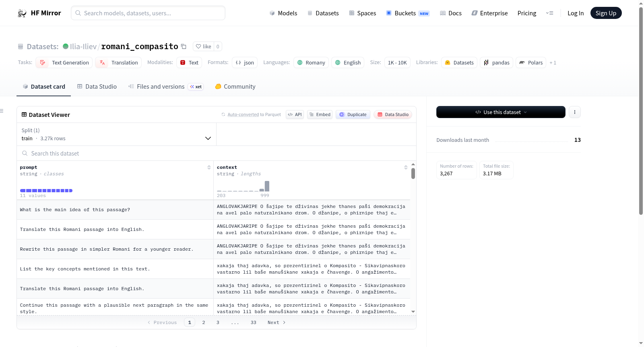Open the Enterprise page
Viewport: 644px width, 347px height.
point(489,13)
